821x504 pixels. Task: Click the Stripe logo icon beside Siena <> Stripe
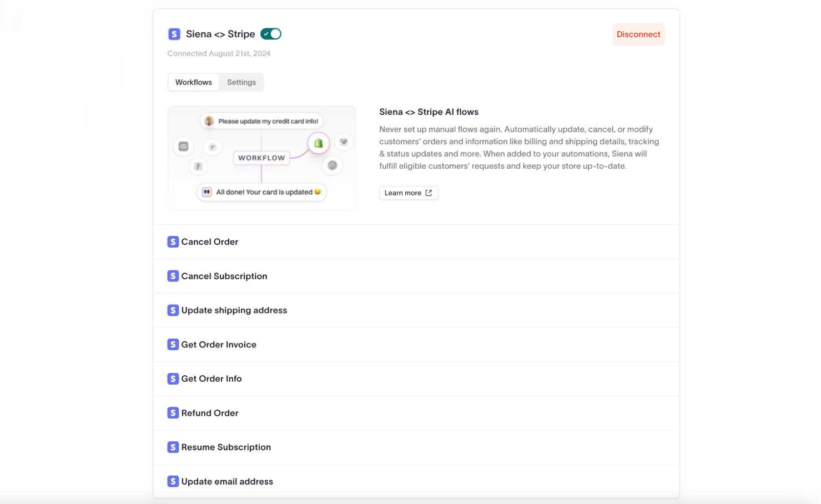(x=174, y=34)
